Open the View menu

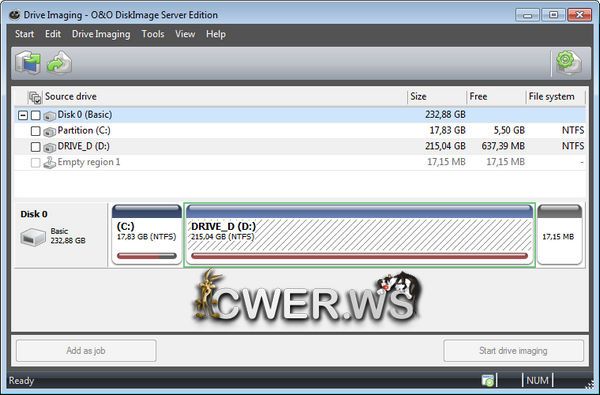coord(185,34)
